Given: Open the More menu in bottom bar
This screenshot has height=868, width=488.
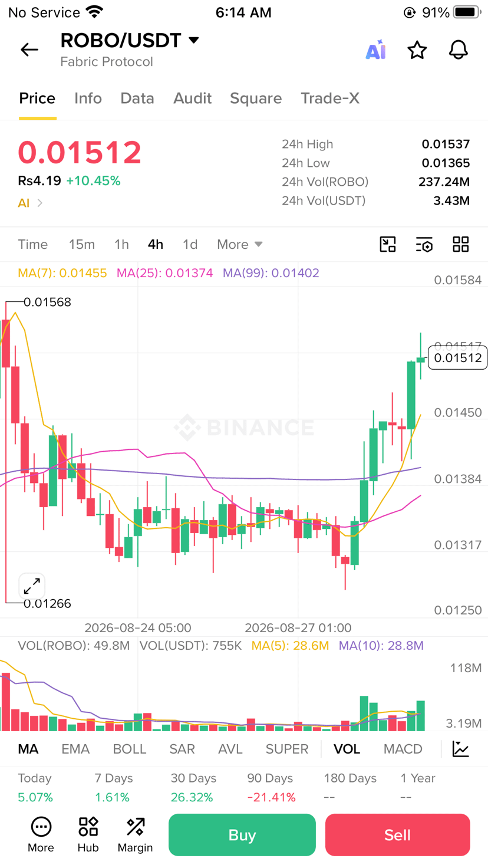Looking at the screenshot, I should click(41, 834).
